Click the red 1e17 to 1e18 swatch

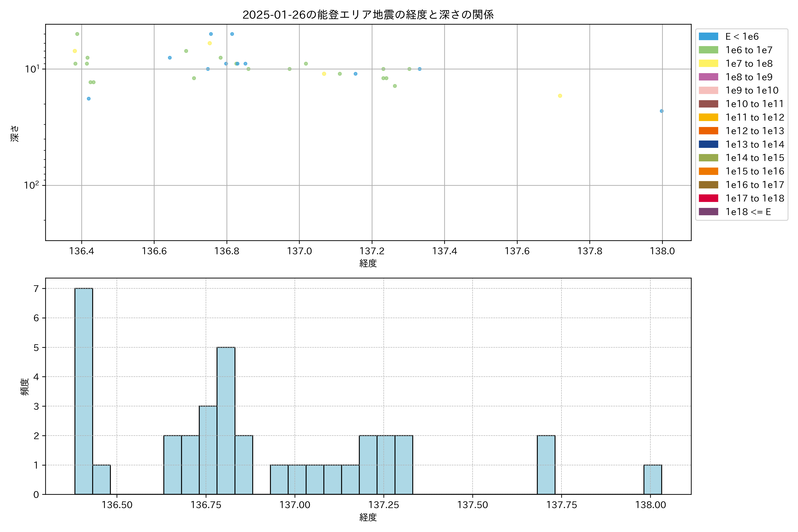[x=708, y=198]
